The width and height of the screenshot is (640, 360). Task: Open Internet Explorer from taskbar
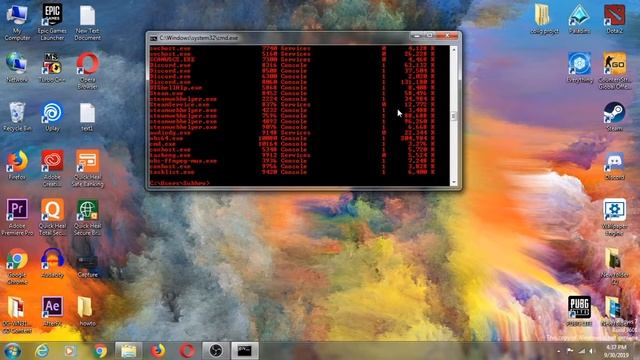tap(42, 351)
